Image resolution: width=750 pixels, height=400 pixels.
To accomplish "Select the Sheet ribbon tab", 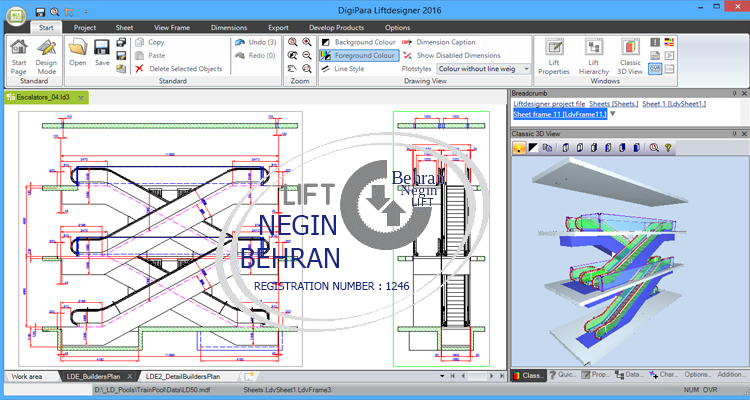I will [124, 27].
